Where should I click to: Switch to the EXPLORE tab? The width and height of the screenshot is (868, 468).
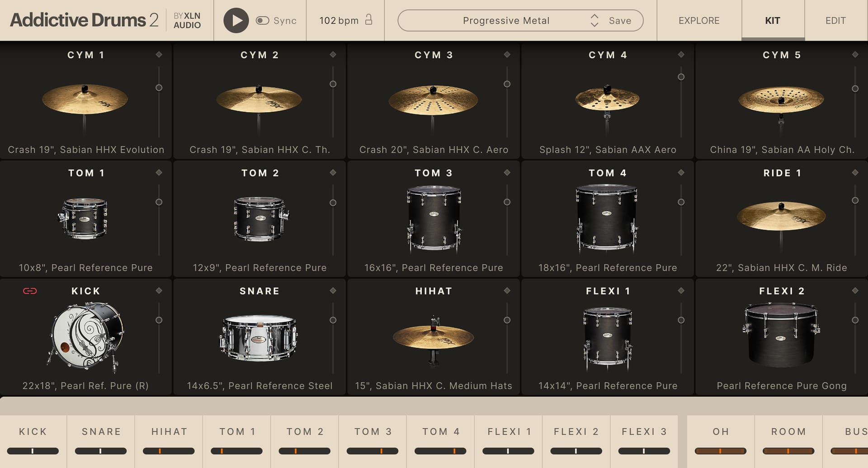click(699, 20)
